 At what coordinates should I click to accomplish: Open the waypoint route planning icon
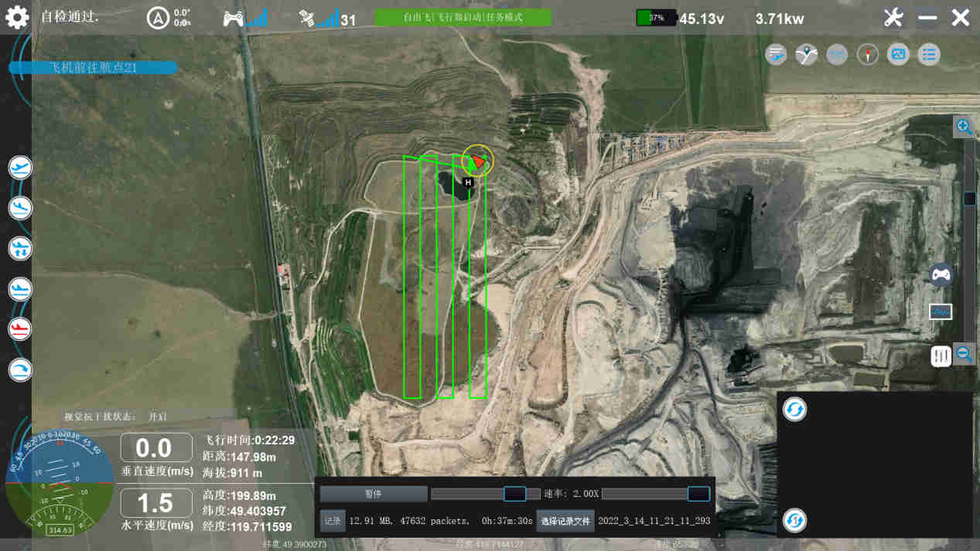click(x=807, y=55)
